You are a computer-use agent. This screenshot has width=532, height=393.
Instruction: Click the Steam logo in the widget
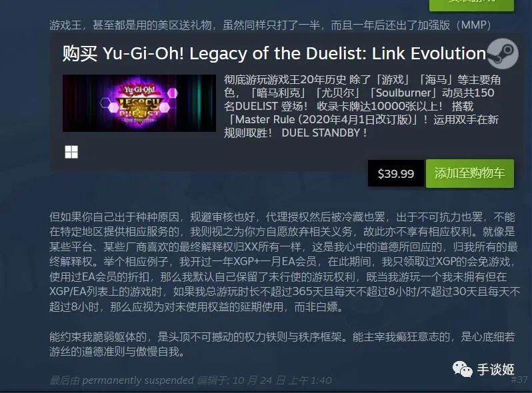[x=503, y=53]
